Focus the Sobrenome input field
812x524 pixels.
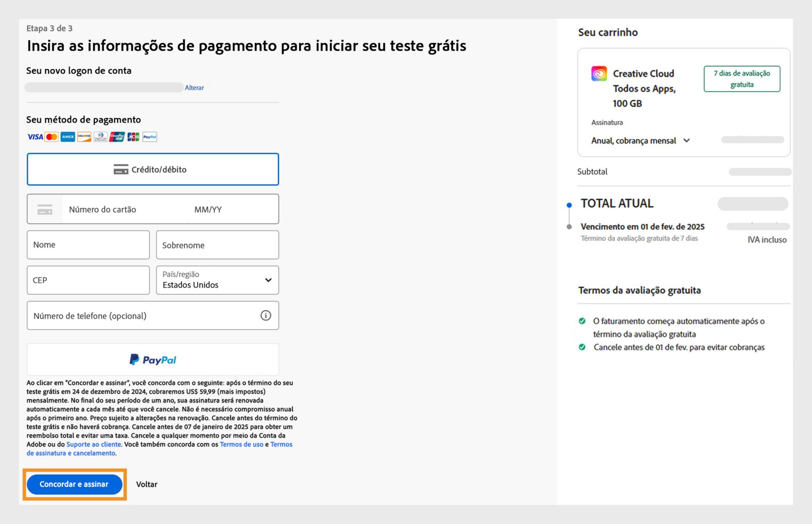pyautogui.click(x=217, y=245)
